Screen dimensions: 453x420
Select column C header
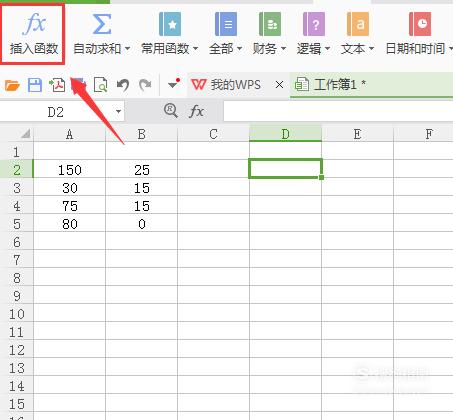(x=213, y=134)
